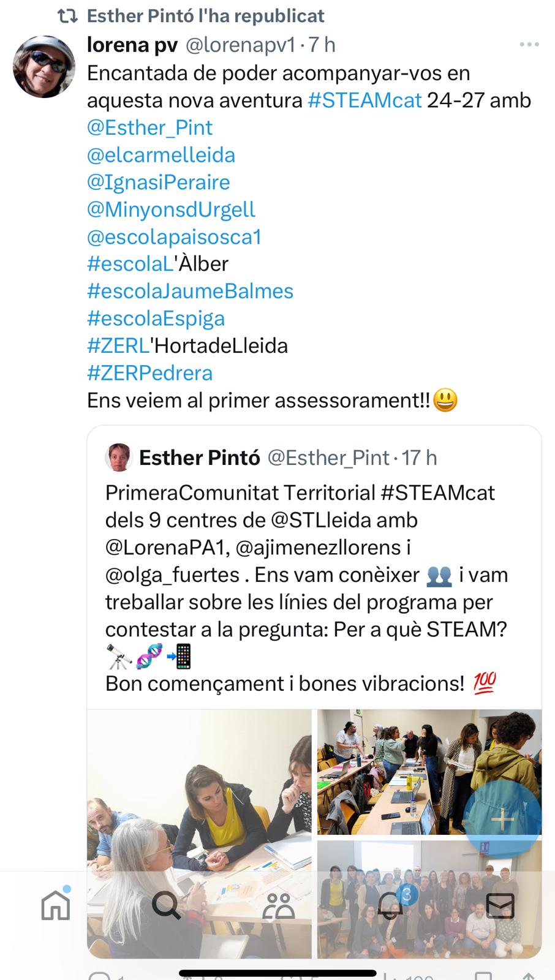555x980 pixels.
Task: Open the Search magnifier tab
Action: (x=166, y=905)
